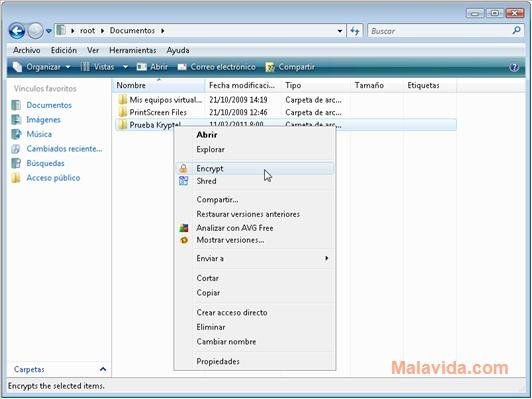The width and height of the screenshot is (532, 399).
Task: Open the Ver menu
Action: (x=93, y=50)
